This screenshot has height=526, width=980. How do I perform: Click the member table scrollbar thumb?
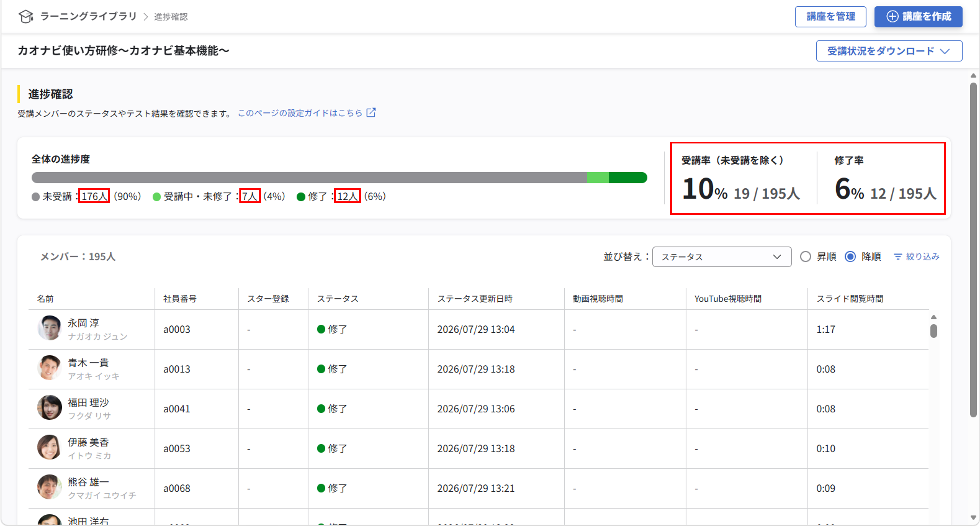pyautogui.click(x=934, y=331)
